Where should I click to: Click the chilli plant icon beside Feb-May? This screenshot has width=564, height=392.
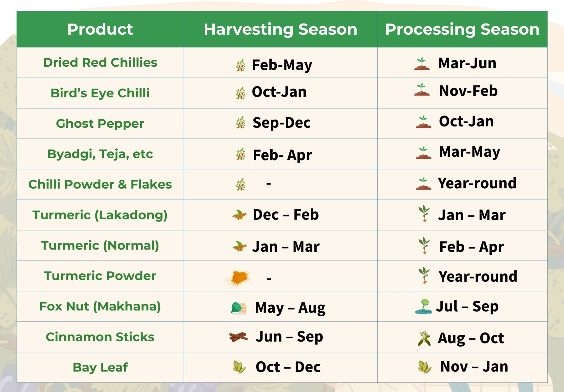[x=240, y=66]
